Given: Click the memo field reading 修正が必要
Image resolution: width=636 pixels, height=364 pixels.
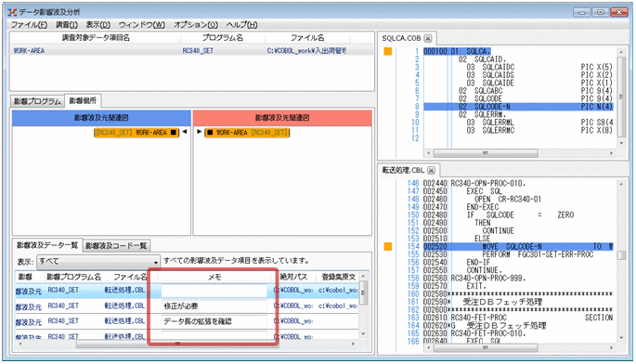Looking at the screenshot, I should tap(214, 306).
